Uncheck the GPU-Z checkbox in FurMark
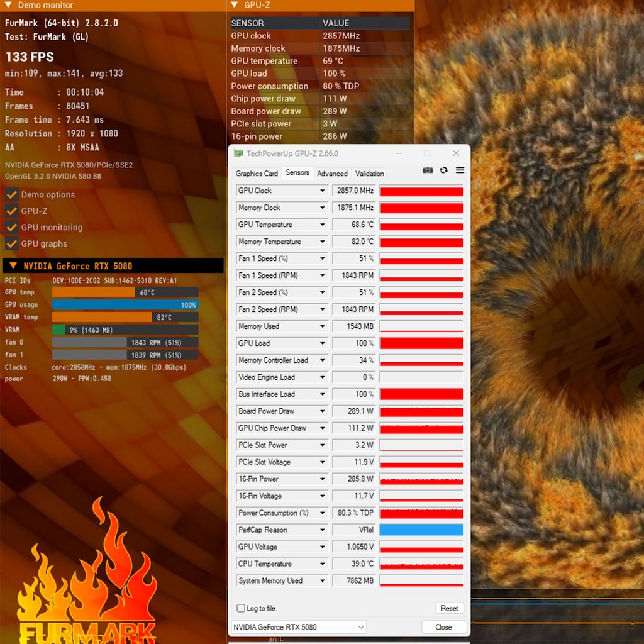Image resolution: width=644 pixels, height=644 pixels. [12, 211]
